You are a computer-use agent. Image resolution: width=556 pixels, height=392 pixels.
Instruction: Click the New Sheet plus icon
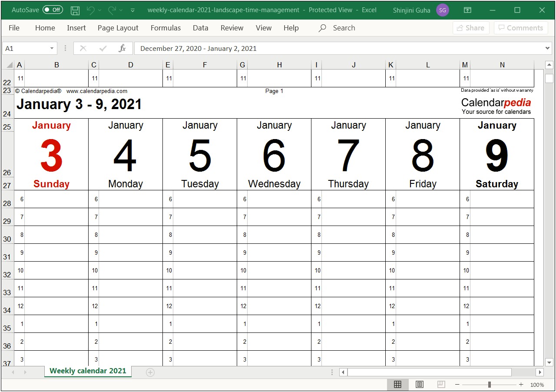click(x=150, y=372)
